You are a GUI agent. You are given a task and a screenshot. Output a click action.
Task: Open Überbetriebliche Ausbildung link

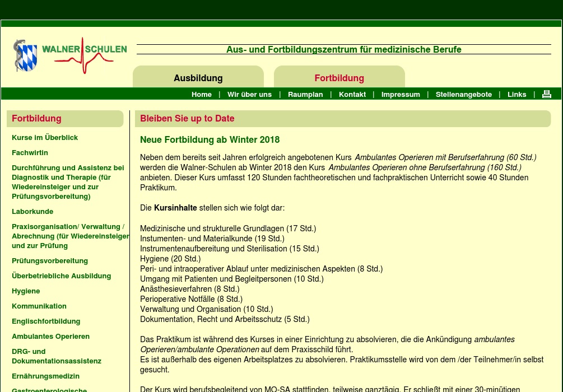[61, 276]
